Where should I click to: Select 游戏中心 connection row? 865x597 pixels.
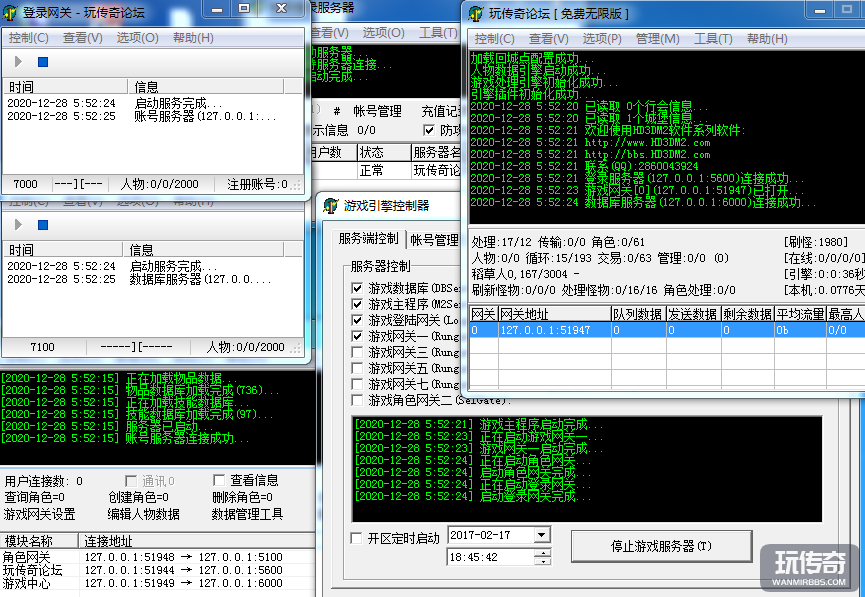coord(157,583)
